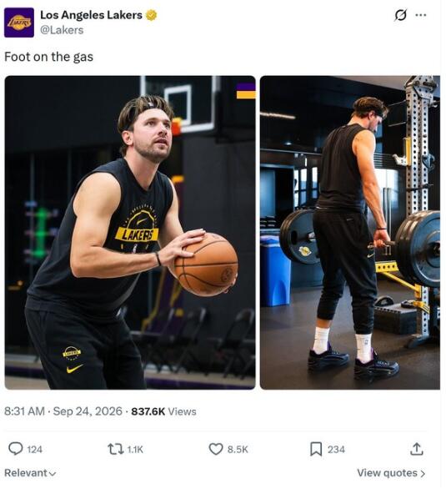The width and height of the screenshot is (446, 504).
Task: Expand the Relevant sort dropdown
Action: point(30,473)
